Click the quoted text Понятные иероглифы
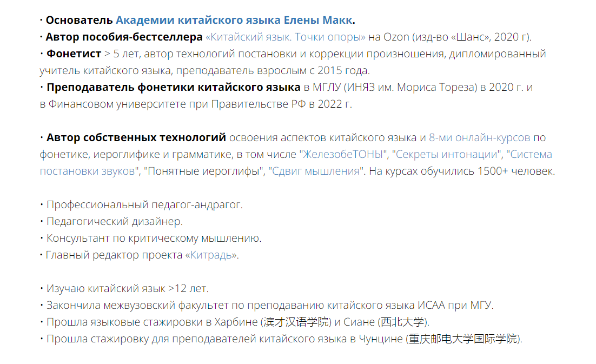Viewport: 596px width, 364px height. 204,171
